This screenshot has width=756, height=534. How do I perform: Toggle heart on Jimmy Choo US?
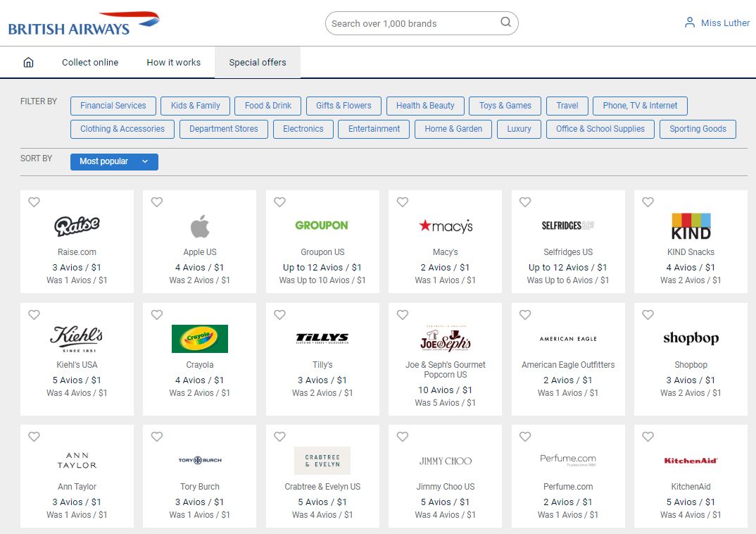[403, 437]
